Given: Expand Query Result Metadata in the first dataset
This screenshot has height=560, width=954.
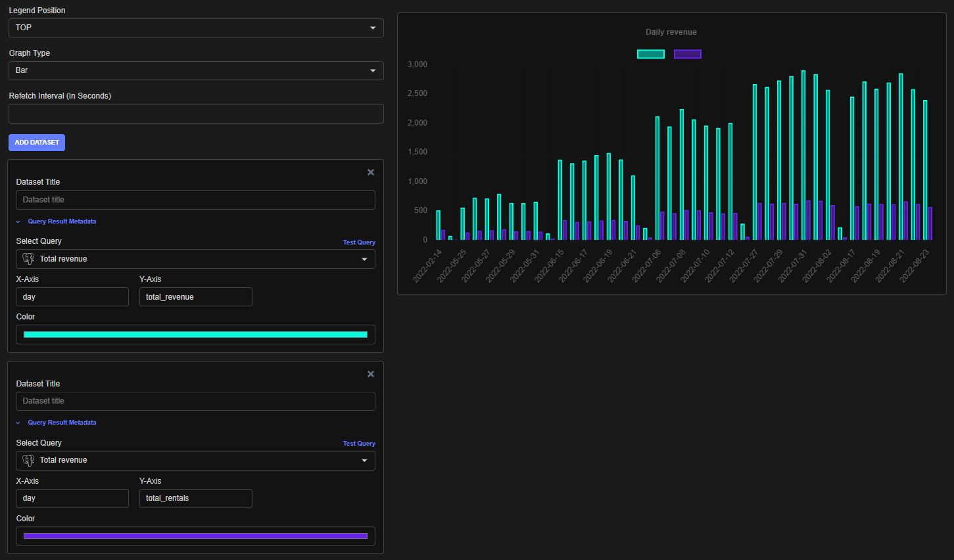Looking at the screenshot, I should (x=57, y=222).
